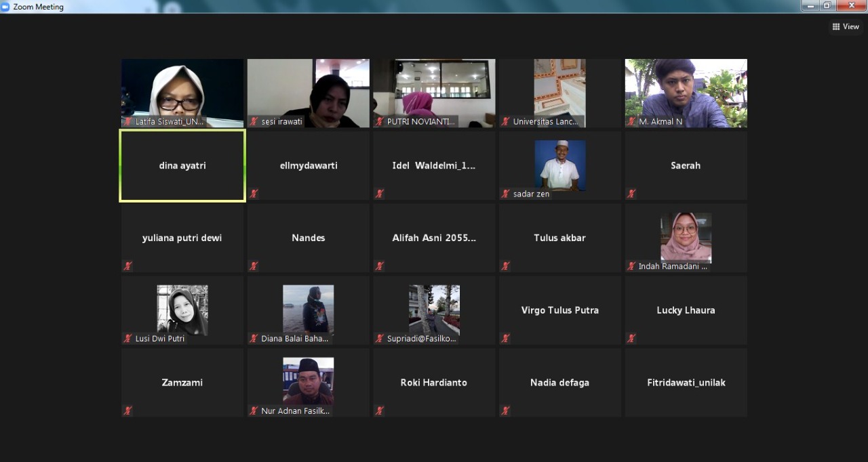The height and width of the screenshot is (462, 868).
Task: Click Indah Ramadani's profile picture
Action: (686, 237)
